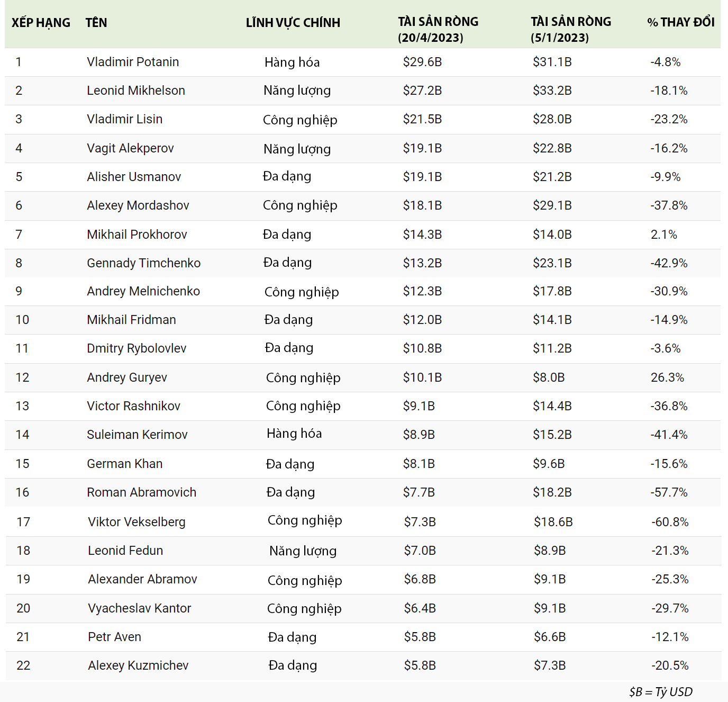
Task: Click the $29.6B net worth value
Action: coord(422,62)
